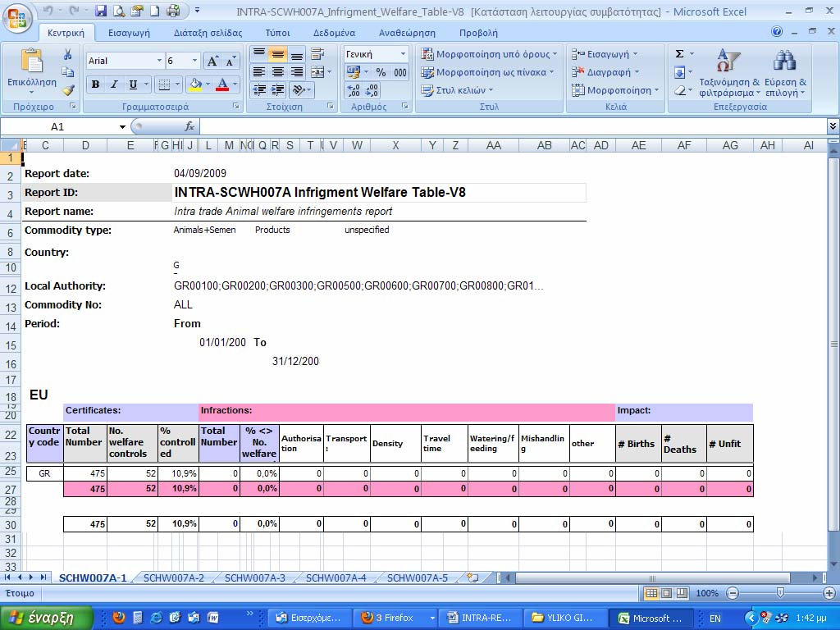Open Ταξινόμηση & φιλτράρισμα sort filter
Image resolution: width=840 pixels, height=630 pixels.
coord(728,73)
